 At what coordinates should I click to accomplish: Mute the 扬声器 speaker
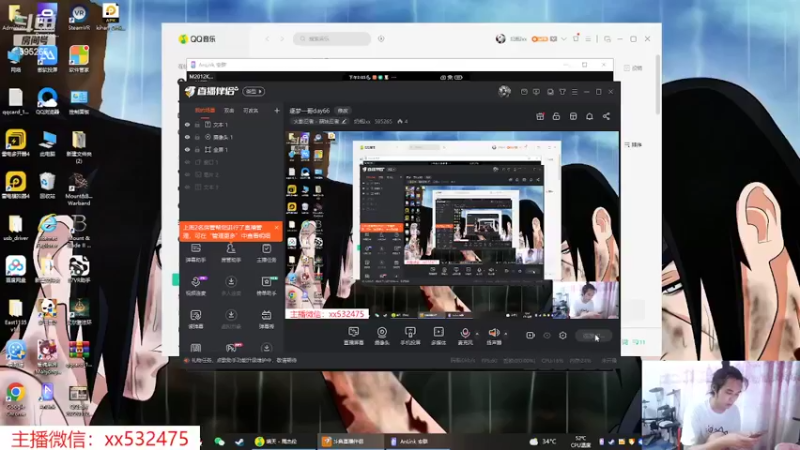tap(494, 336)
